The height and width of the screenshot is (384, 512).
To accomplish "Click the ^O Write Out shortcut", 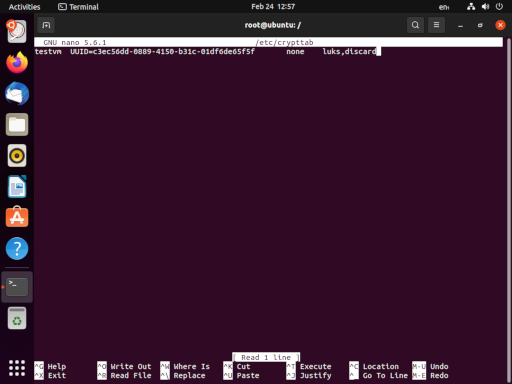I will 124,366.
